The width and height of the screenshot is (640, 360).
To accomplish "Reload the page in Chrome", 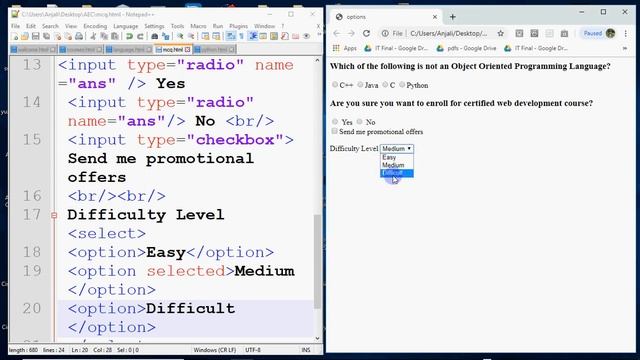I will point(367,33).
